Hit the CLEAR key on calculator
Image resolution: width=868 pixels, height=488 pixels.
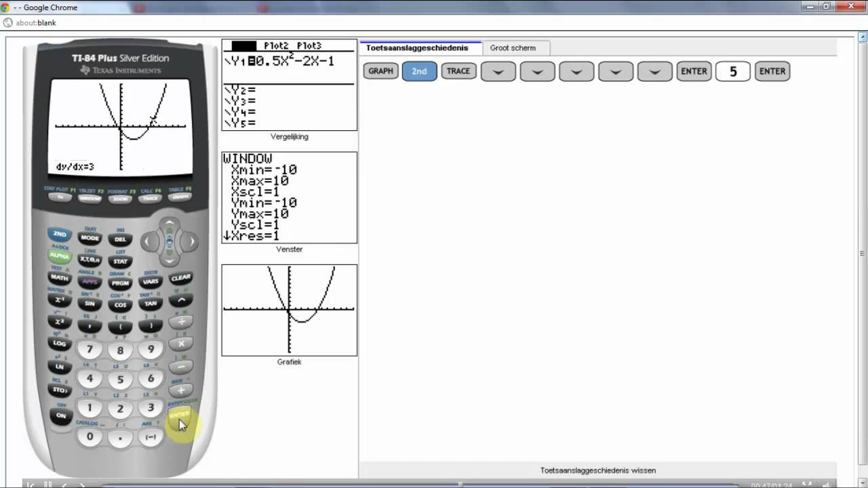(181, 278)
